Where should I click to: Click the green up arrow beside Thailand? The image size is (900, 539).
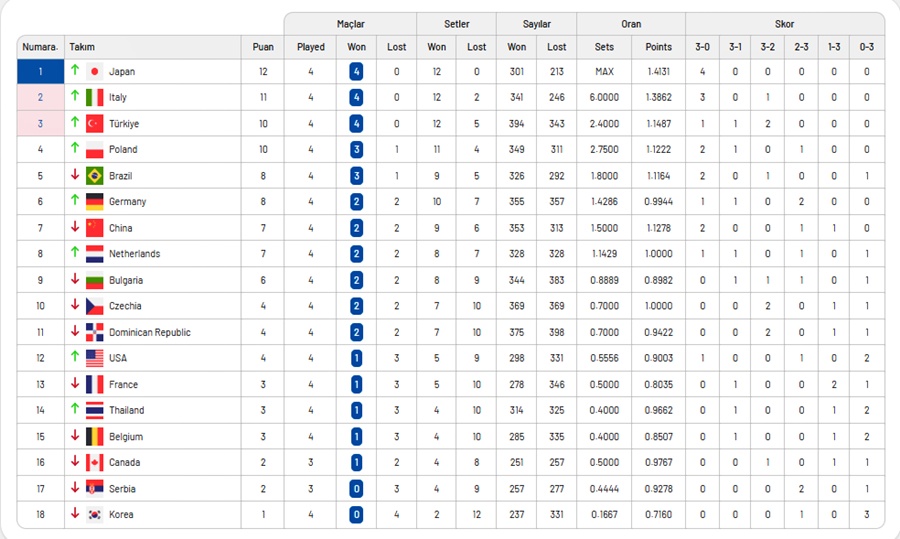75,408
